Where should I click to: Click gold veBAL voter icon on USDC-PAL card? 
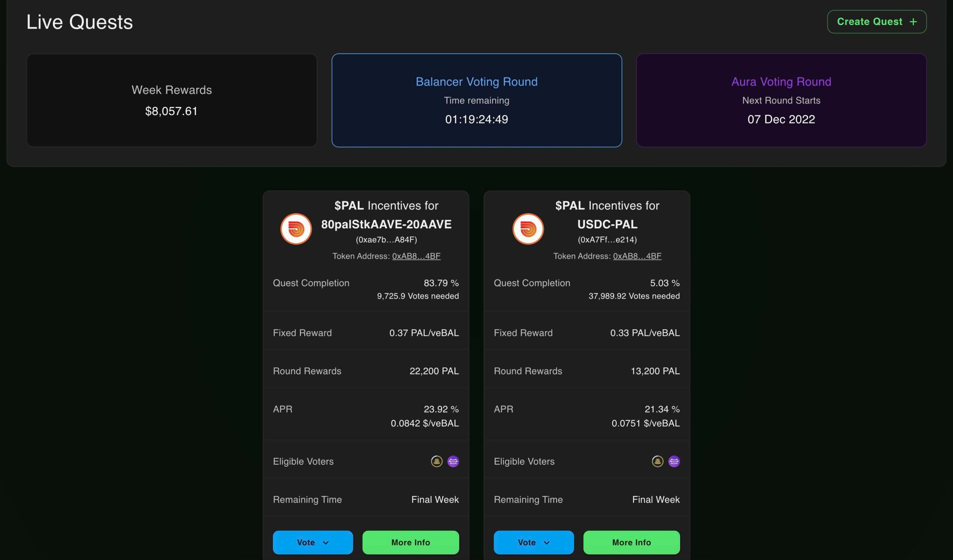point(658,461)
